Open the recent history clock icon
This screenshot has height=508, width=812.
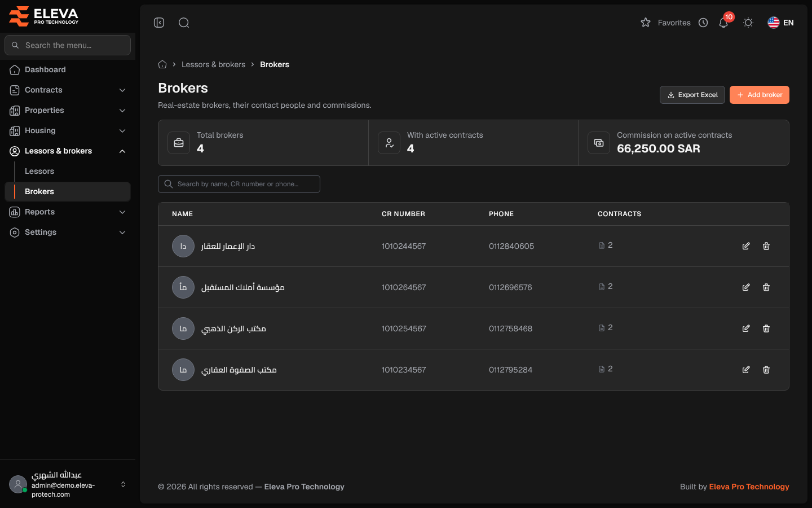703,23
